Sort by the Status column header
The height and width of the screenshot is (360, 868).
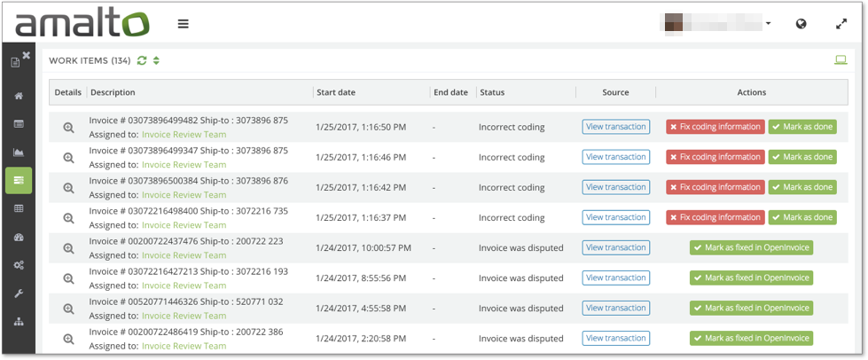pos(492,92)
